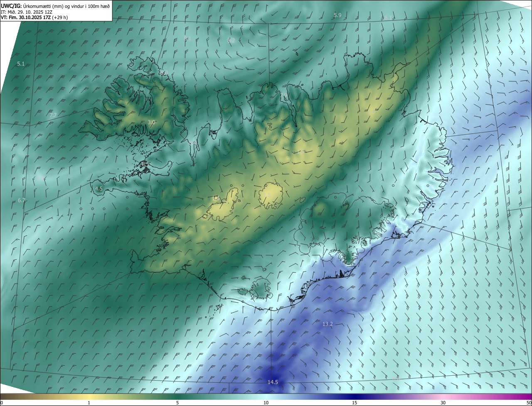Click the 0 tick on the color scale
Viewport: 532px width, 406px height.
pyautogui.click(x=2, y=403)
